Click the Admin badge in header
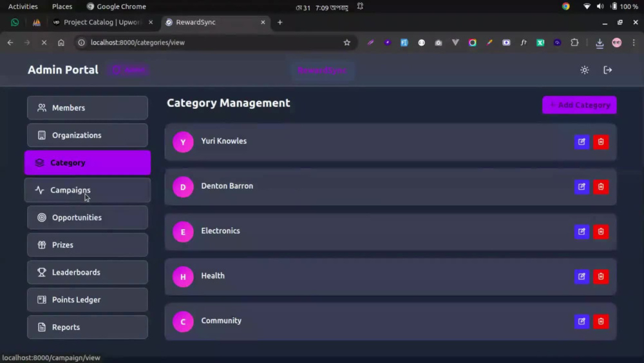Viewport: 644px width, 363px height. [129, 70]
